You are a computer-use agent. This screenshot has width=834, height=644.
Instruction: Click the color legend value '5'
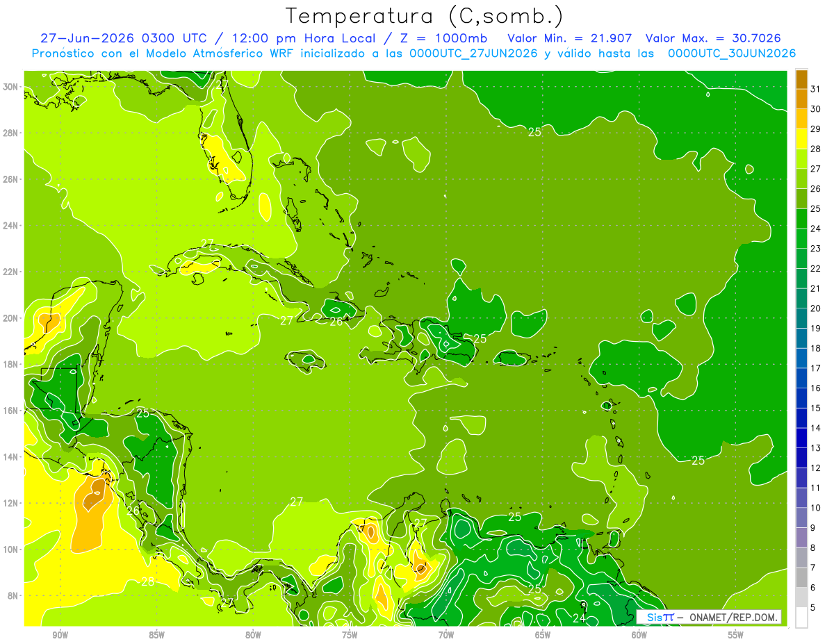click(813, 608)
